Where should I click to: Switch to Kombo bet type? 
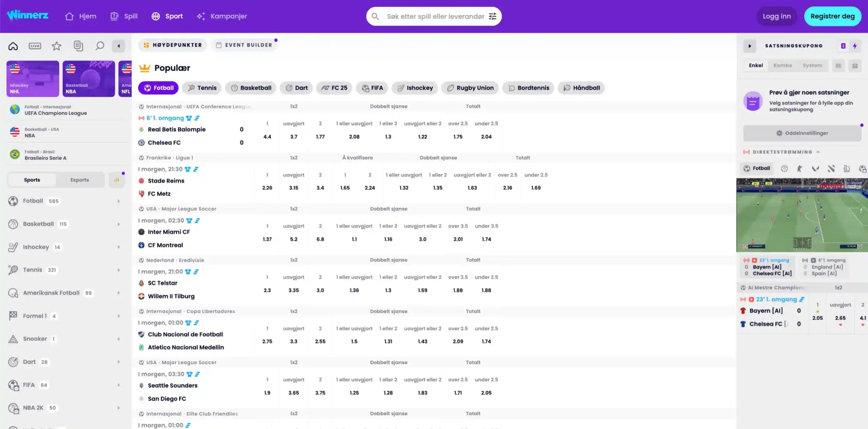coord(783,65)
